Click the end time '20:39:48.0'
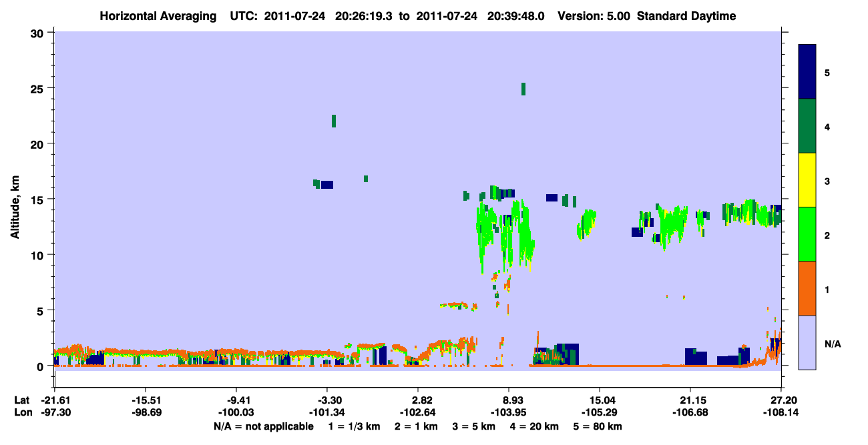868x445 pixels. point(516,16)
